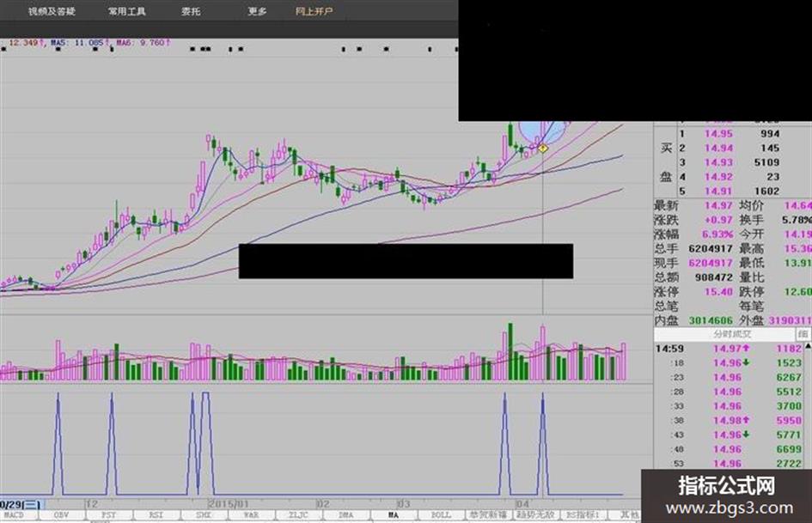Switch to the ZLJC indicator tab
This screenshot has width=812, height=523.
click(x=298, y=515)
